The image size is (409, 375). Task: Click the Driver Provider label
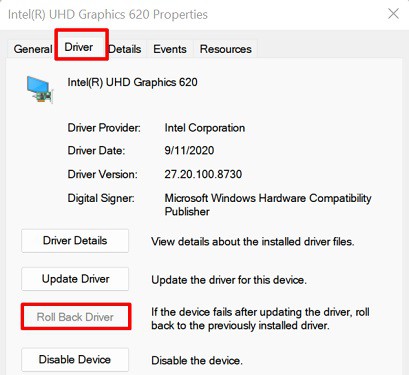[x=104, y=128]
